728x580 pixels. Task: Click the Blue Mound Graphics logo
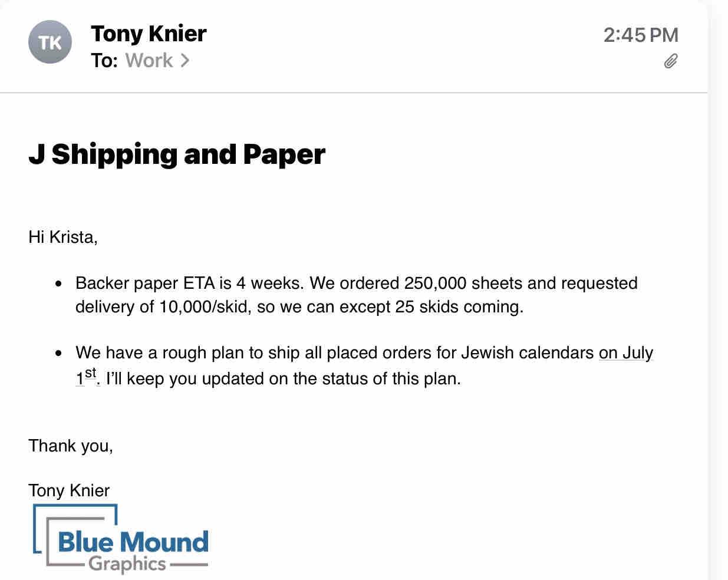121,540
